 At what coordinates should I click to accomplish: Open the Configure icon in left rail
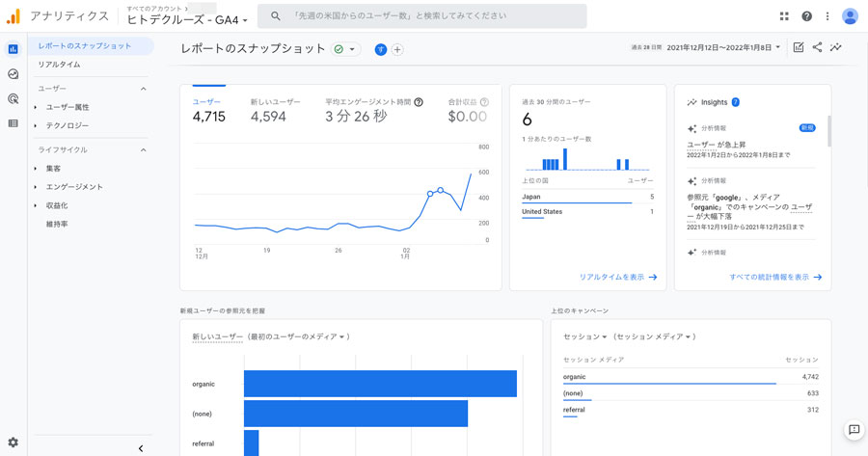[13, 123]
